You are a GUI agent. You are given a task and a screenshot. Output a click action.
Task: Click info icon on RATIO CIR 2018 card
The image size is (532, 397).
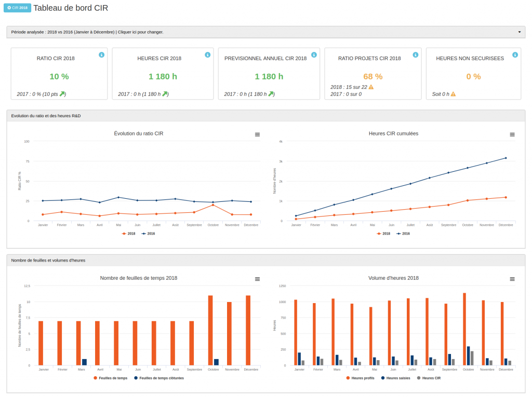click(x=101, y=55)
